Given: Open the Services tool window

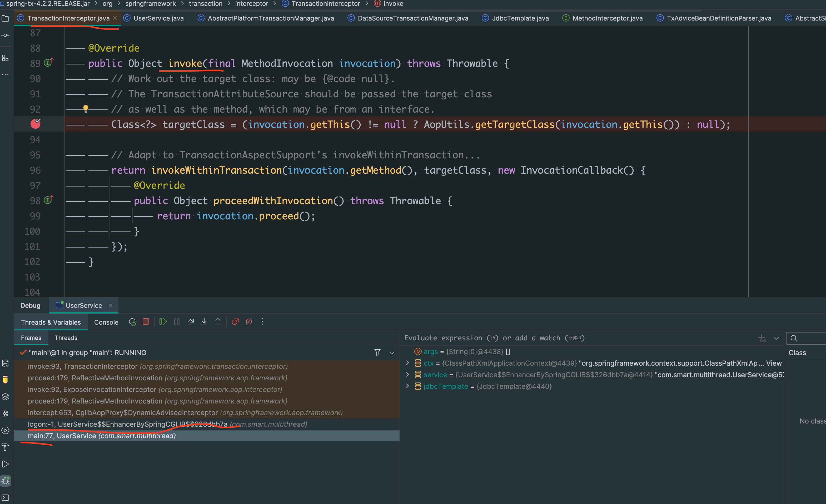Looking at the screenshot, I should coord(5,430).
